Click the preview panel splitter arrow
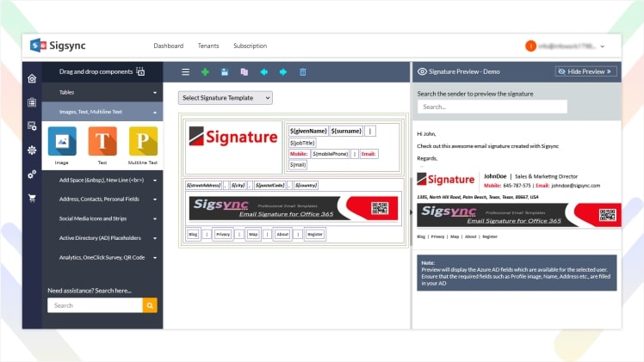This screenshot has height=362, width=644. tap(412, 212)
